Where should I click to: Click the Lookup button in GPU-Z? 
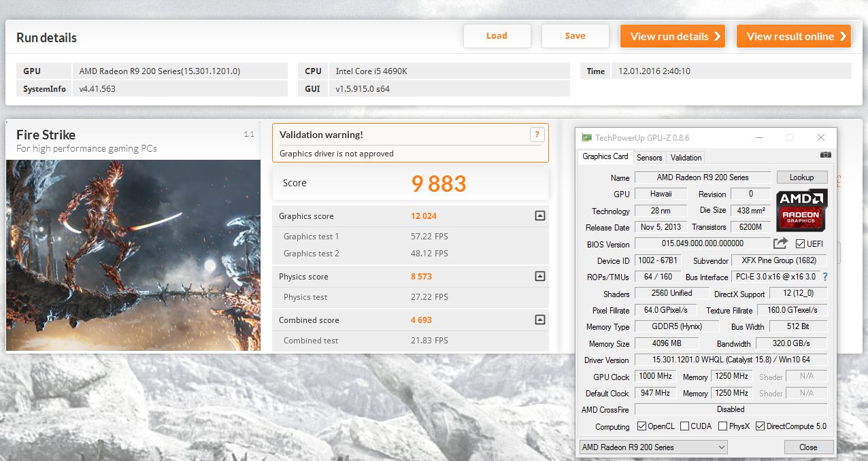802,177
